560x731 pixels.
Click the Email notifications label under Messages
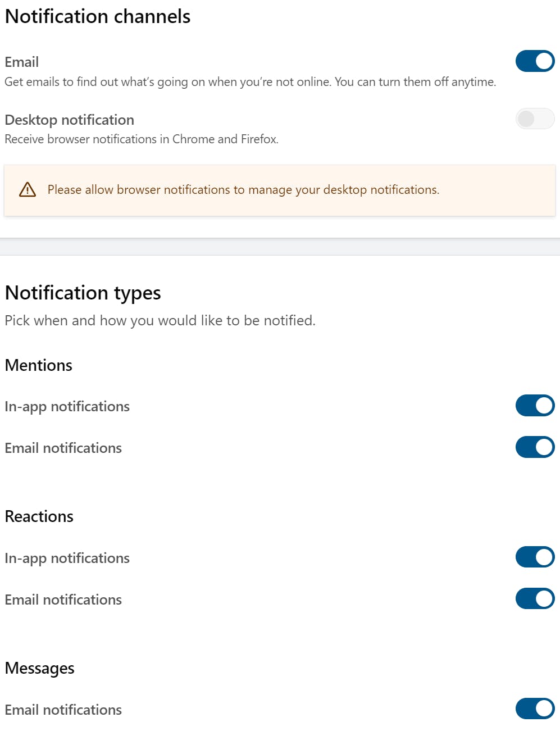pyautogui.click(x=63, y=710)
